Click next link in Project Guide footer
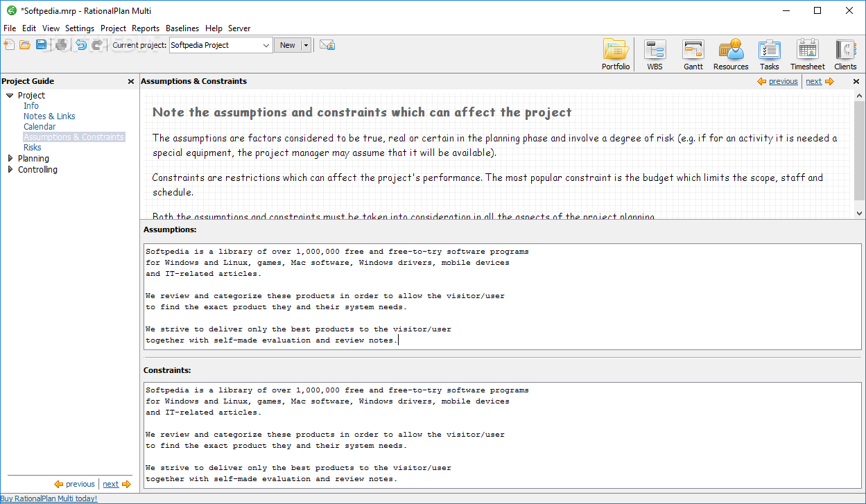 pyautogui.click(x=116, y=484)
